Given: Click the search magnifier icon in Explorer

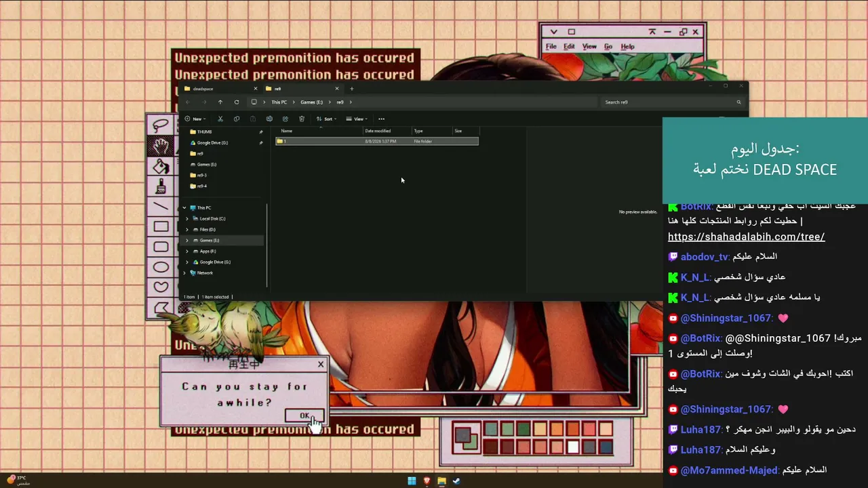Looking at the screenshot, I should coord(738,102).
